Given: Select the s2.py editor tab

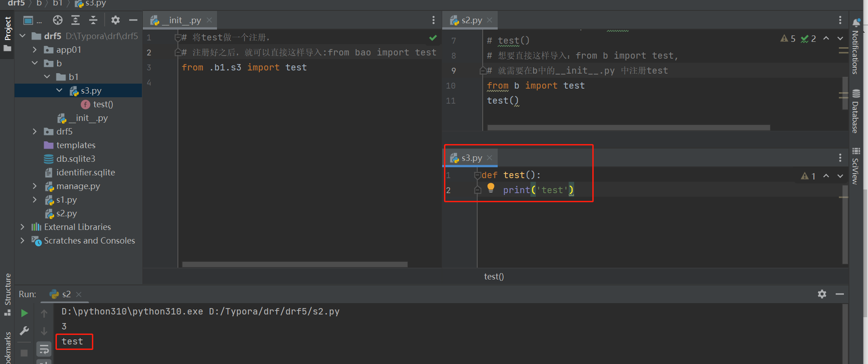Looking at the screenshot, I should click(468, 20).
